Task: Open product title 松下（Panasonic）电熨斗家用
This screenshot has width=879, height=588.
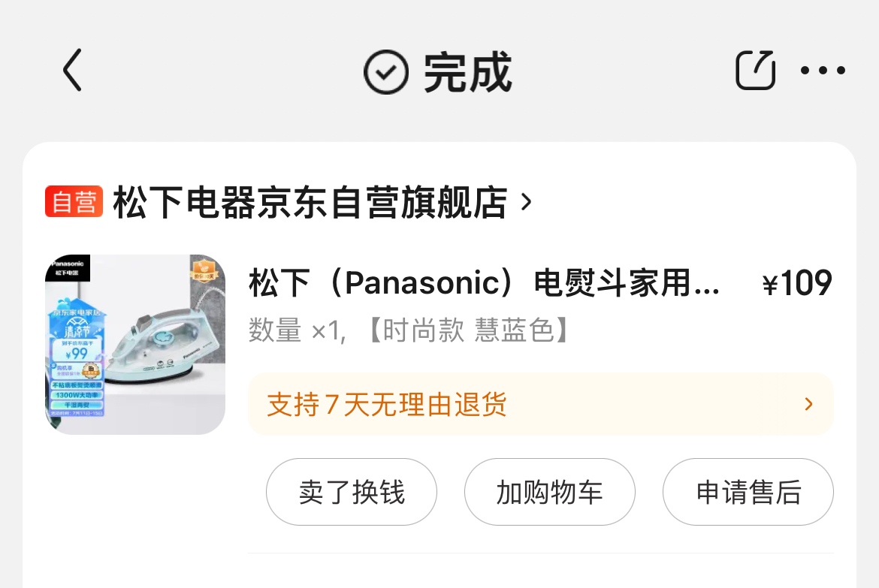Action: point(485,282)
